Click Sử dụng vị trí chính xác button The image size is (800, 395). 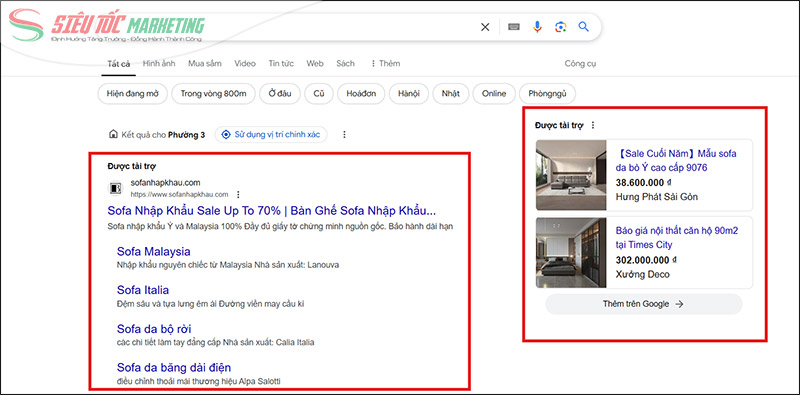tap(271, 135)
